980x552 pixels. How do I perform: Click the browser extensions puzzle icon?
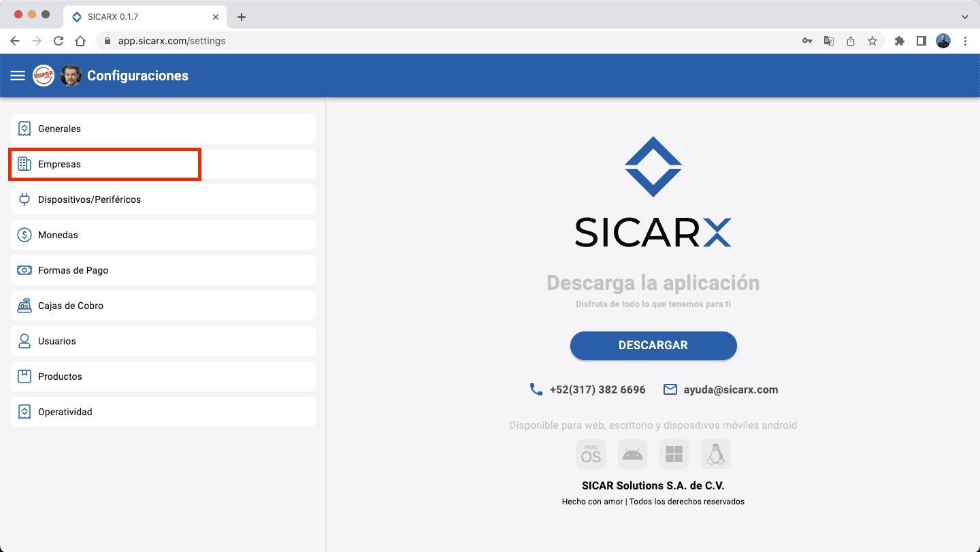900,41
